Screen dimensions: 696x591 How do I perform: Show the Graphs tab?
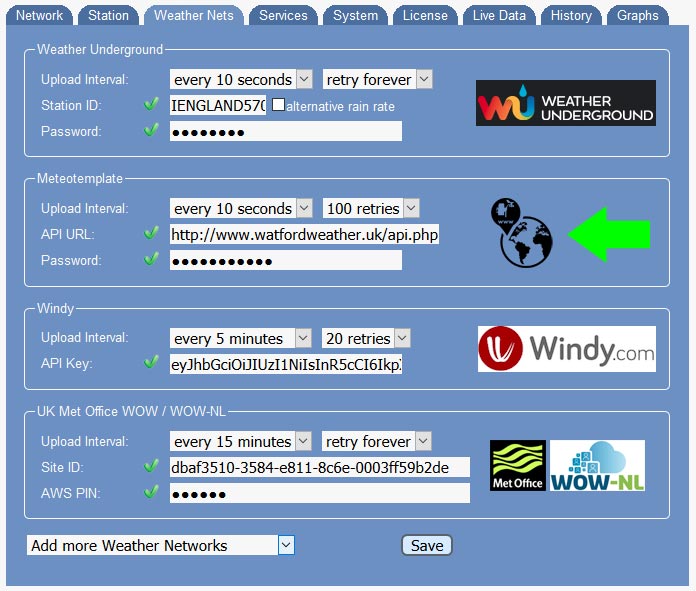[637, 16]
